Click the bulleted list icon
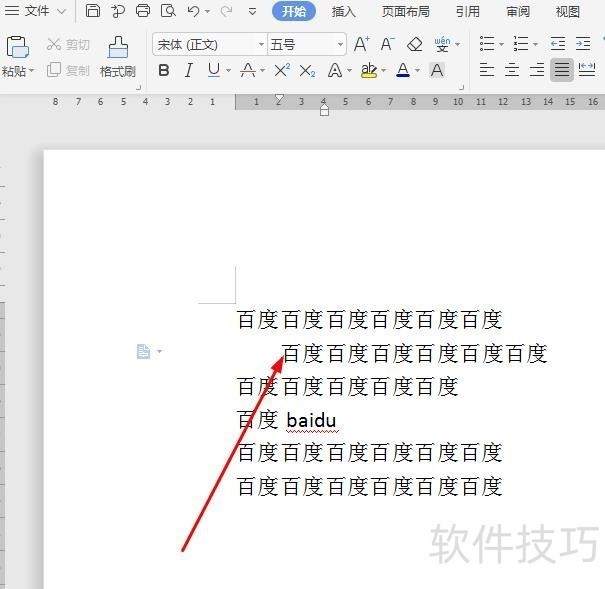This screenshot has height=589, width=605. (x=487, y=44)
